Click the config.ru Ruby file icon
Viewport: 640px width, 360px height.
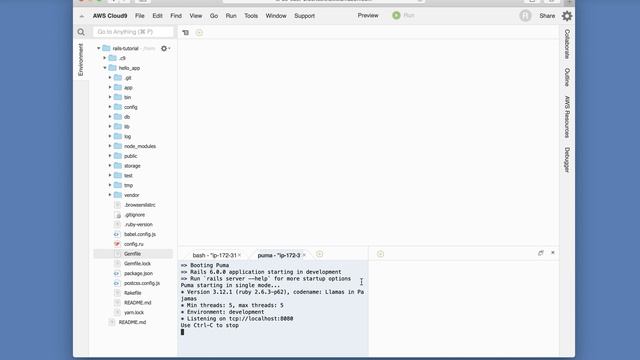[x=117, y=244]
